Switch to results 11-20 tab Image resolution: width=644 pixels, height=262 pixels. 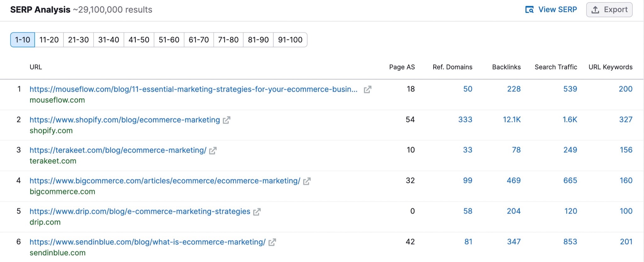(49, 40)
